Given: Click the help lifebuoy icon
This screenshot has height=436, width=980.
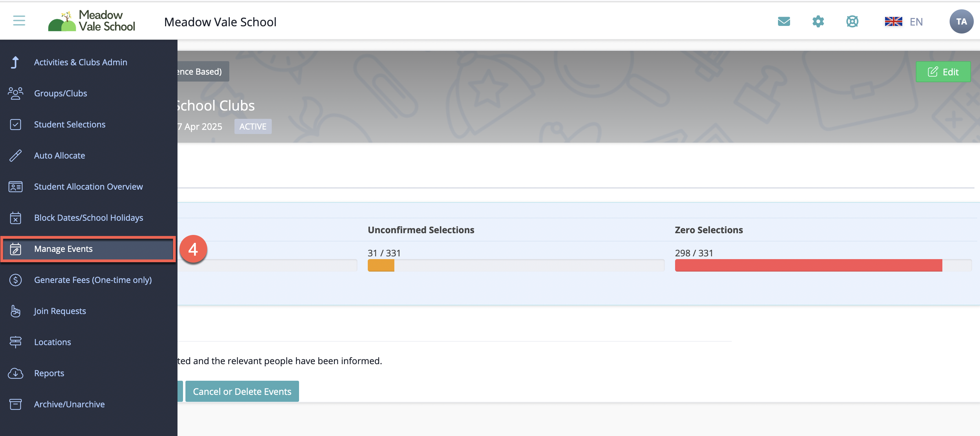Looking at the screenshot, I should pyautogui.click(x=852, y=22).
